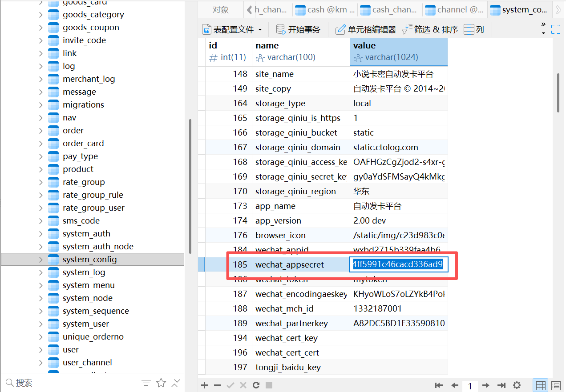This screenshot has width=566, height=392.
Task: Switch to grid view icon
Action: pyautogui.click(x=541, y=385)
